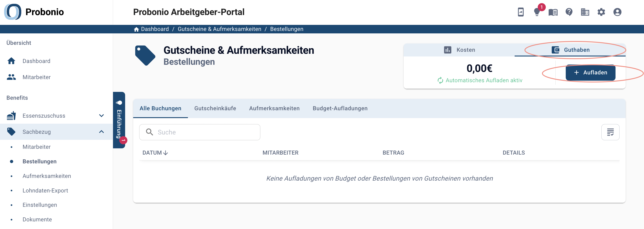Open the vertical Einführung side tab

[119, 120]
